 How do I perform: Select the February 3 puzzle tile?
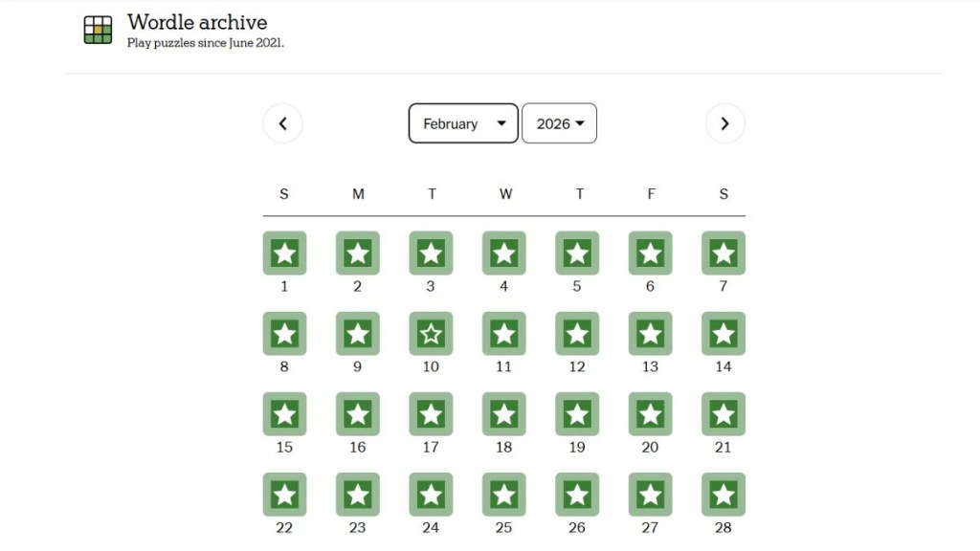click(431, 253)
